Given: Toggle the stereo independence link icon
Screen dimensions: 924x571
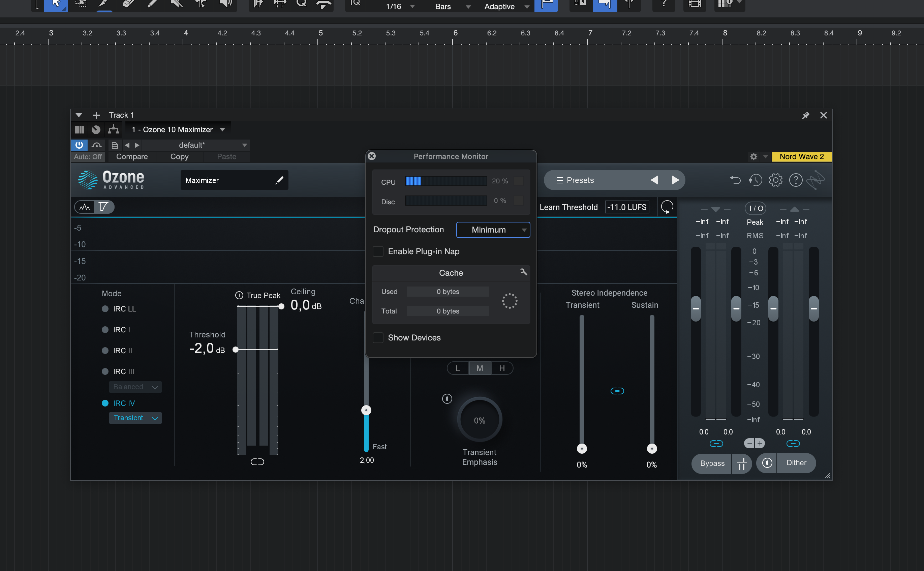Looking at the screenshot, I should pos(617,391).
